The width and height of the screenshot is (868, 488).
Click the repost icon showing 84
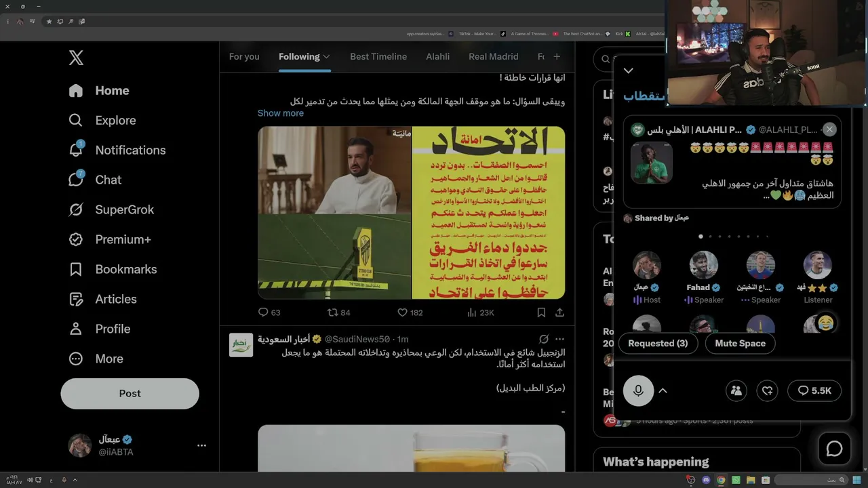pyautogui.click(x=332, y=312)
